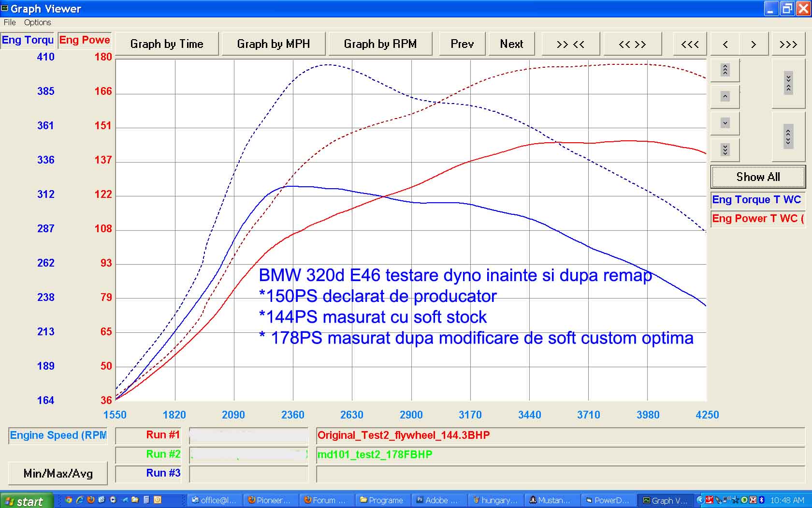812x508 pixels.
Task: Select the Eng Power T WC series
Action: click(x=757, y=219)
